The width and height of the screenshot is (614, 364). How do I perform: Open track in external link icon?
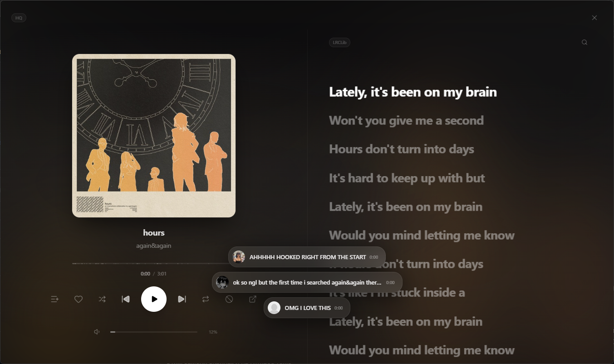pos(253,299)
